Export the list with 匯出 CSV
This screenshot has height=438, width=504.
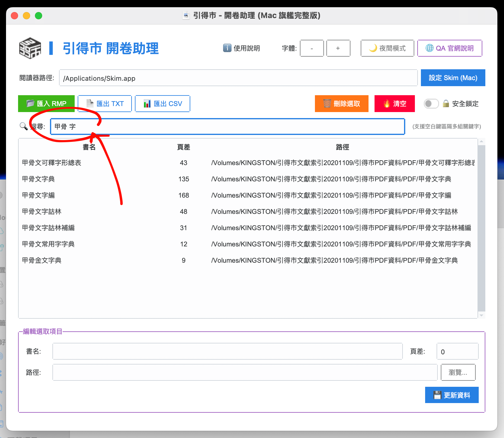[163, 104]
